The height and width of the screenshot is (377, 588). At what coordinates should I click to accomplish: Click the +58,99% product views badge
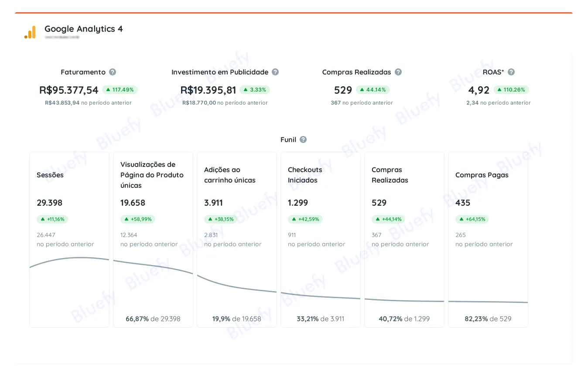click(138, 219)
